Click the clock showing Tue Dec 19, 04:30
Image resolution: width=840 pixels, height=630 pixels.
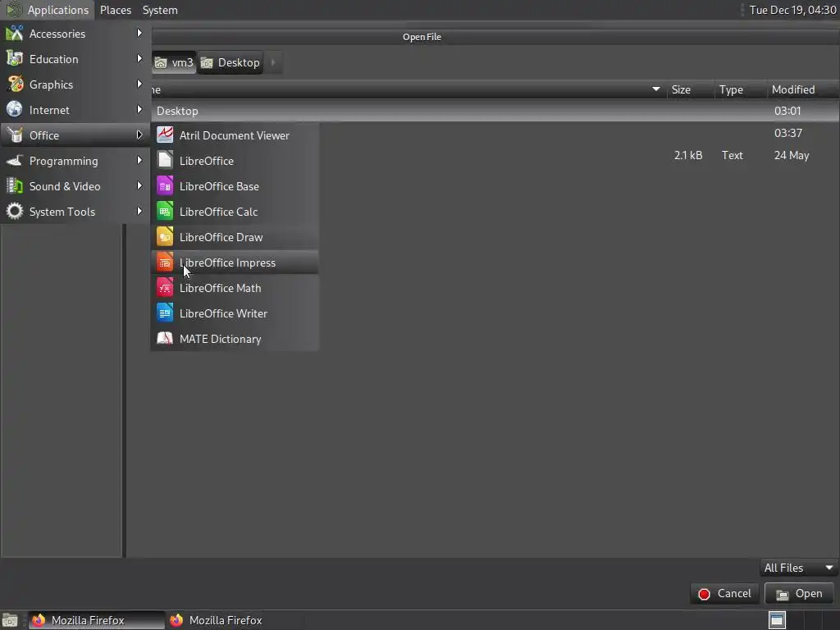[792, 10]
